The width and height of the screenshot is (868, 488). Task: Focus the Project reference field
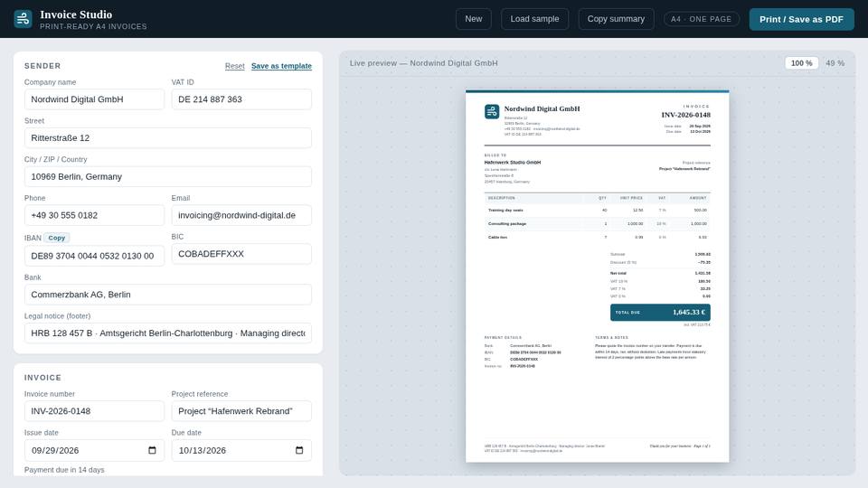point(241,411)
